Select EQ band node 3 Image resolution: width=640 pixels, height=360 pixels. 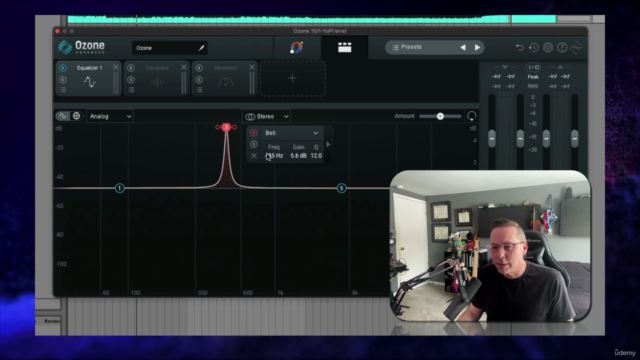coord(226,127)
